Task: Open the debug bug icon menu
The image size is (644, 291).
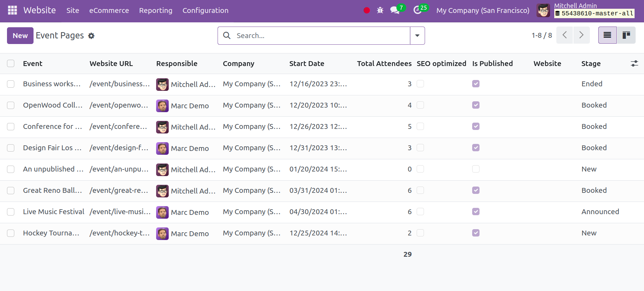Action: (x=380, y=10)
